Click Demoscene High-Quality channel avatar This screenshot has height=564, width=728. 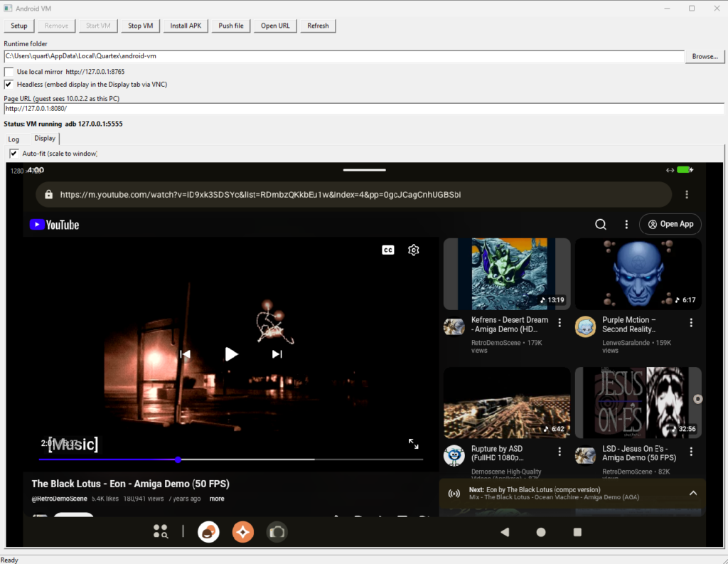(x=454, y=455)
